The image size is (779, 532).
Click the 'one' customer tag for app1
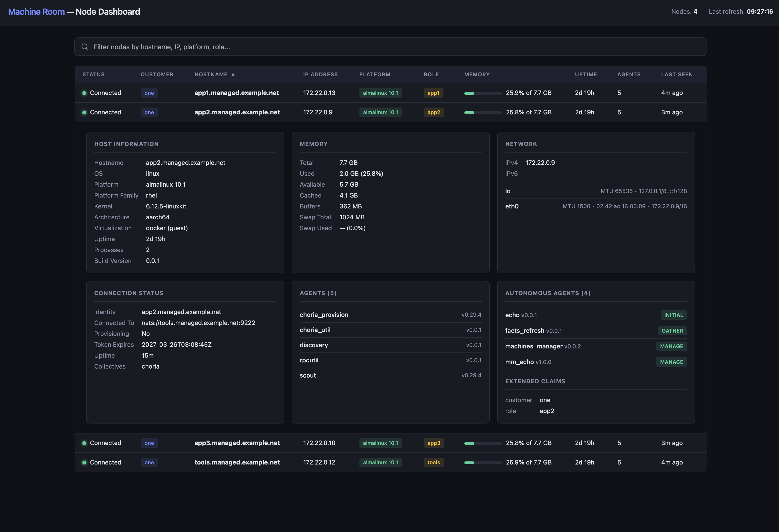tap(149, 93)
